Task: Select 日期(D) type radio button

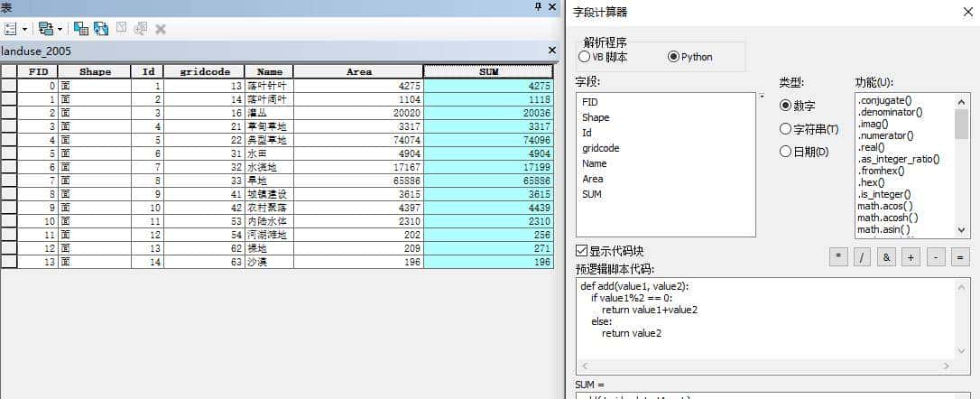Action: click(x=786, y=152)
